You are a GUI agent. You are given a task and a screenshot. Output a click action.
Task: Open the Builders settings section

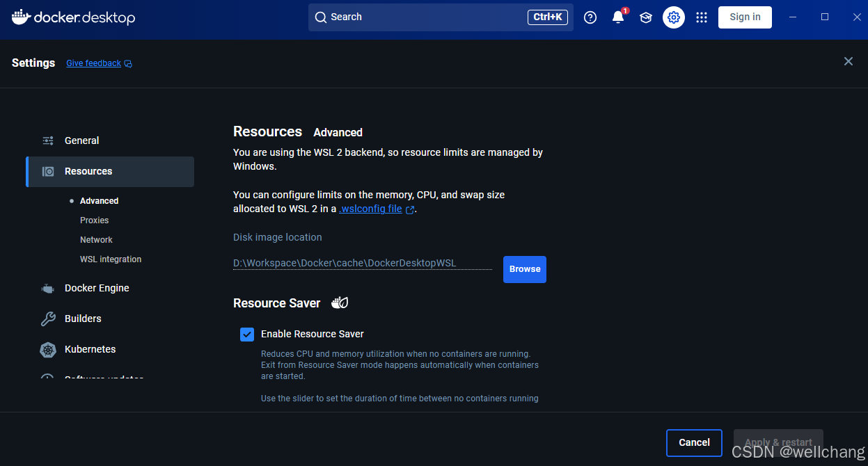coord(110,319)
